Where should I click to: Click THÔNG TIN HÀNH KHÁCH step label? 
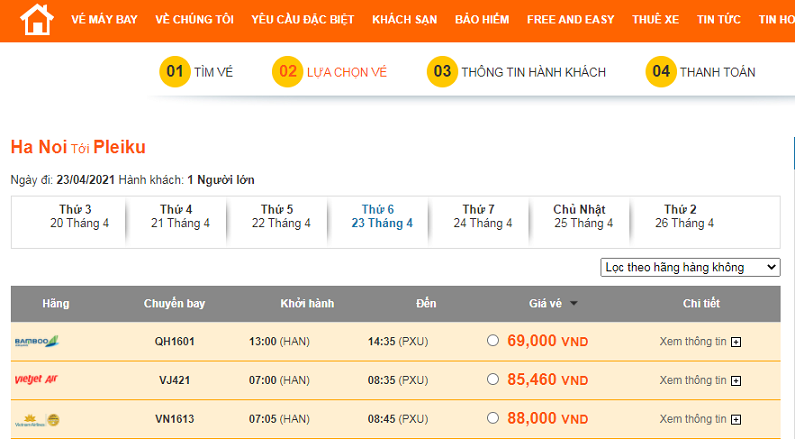(533, 72)
